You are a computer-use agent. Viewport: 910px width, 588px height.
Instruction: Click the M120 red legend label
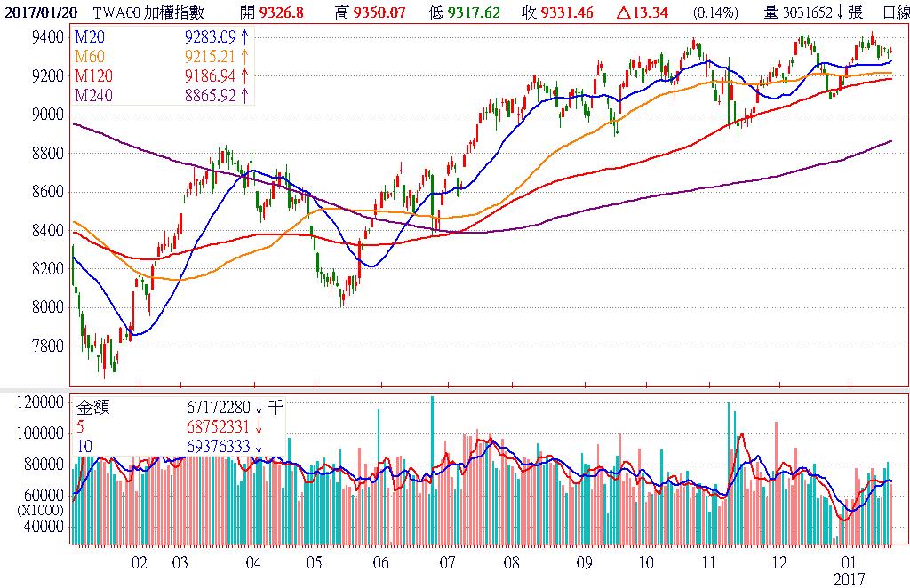click(x=95, y=76)
